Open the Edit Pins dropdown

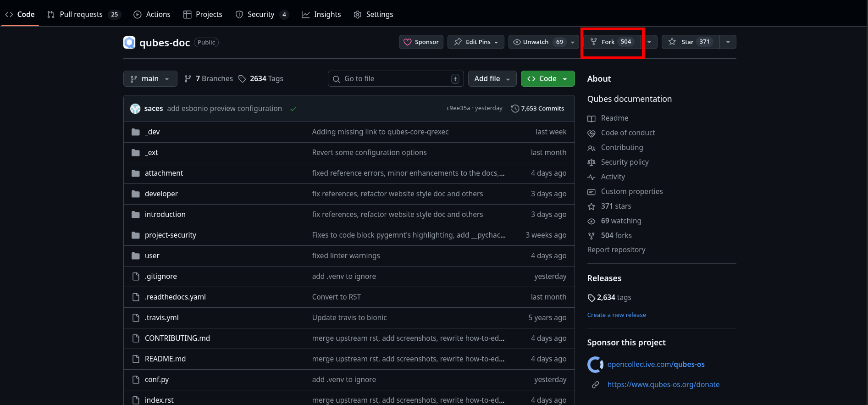click(476, 42)
